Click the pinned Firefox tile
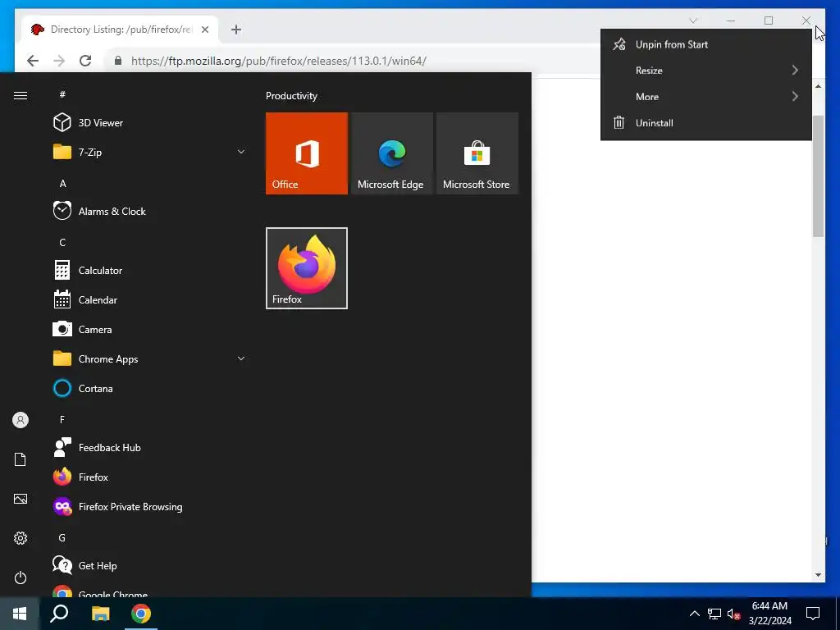This screenshot has width=840, height=630. 307,268
